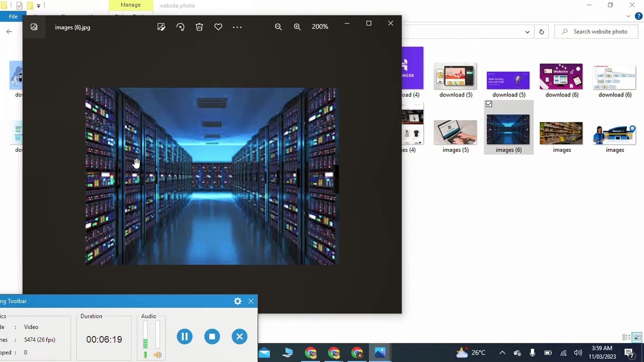Viewport: 644px width, 362px height.
Task: Click the Search website photo field
Action: [x=600, y=32]
